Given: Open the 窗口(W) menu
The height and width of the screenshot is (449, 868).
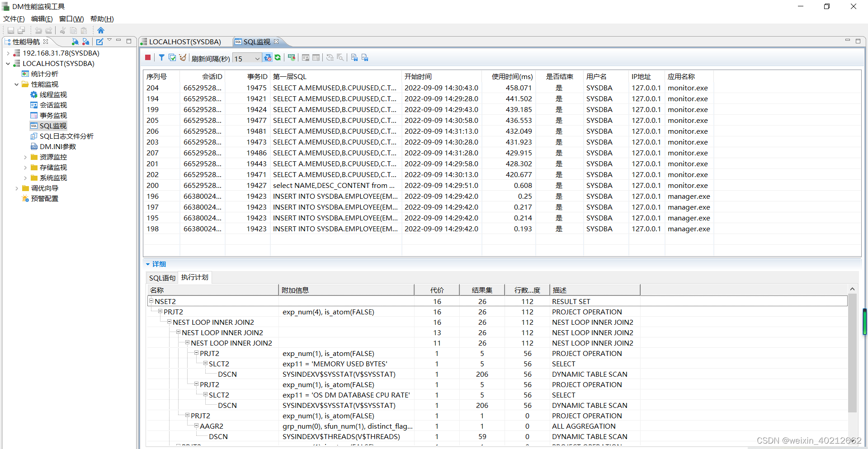Looking at the screenshot, I should coord(71,19).
